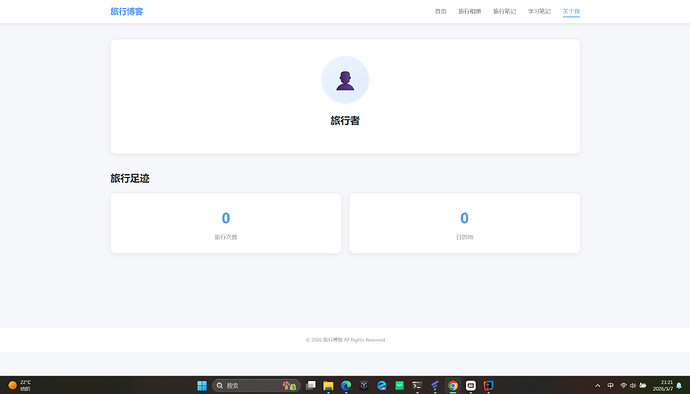The height and width of the screenshot is (394, 690).
Task: Open the blue e-shaped browser icon
Action: tap(382, 386)
